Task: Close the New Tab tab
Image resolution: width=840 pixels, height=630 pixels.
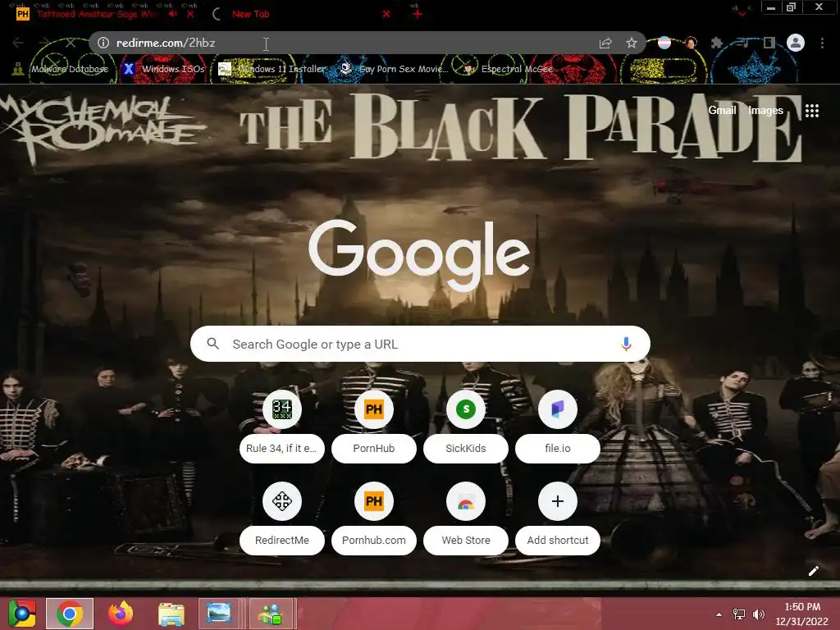Action: tap(386, 14)
